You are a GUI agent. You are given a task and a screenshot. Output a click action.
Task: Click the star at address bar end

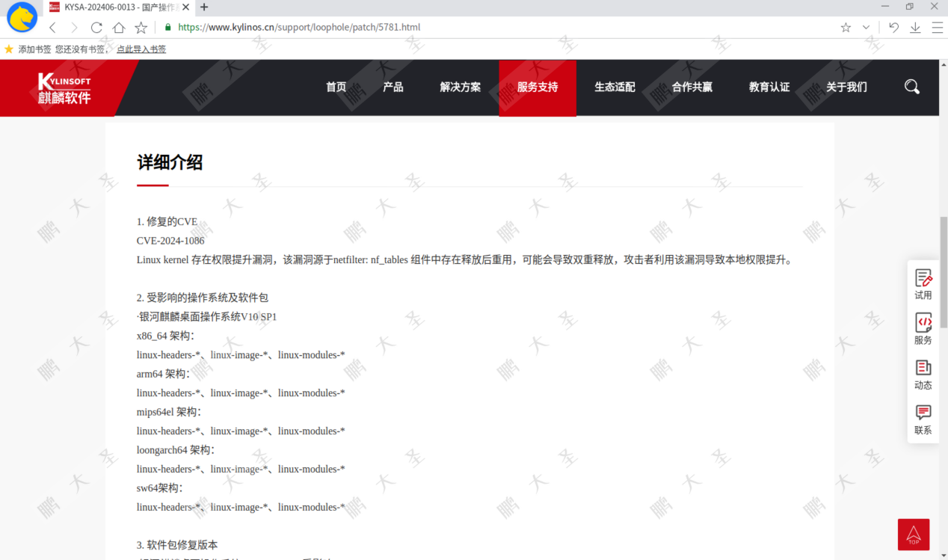point(846,28)
